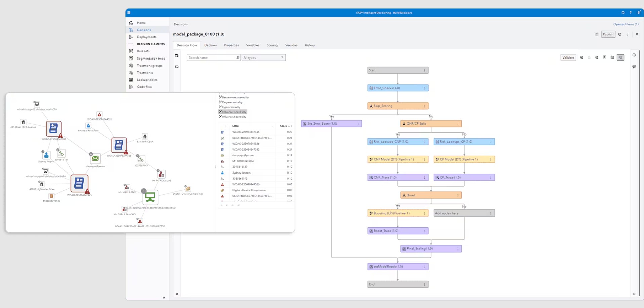Click the help question mark icon
Screen dimensions: 644x308
point(631,13)
